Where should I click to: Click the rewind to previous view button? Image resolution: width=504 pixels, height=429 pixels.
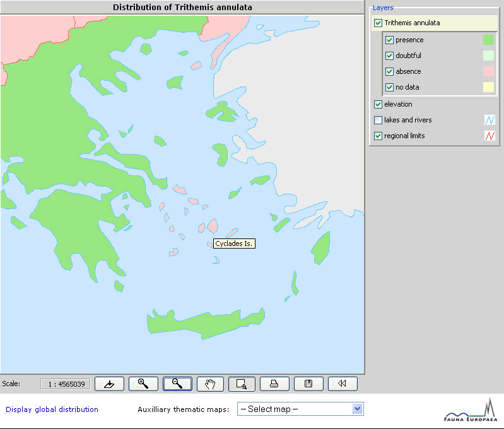[343, 384]
